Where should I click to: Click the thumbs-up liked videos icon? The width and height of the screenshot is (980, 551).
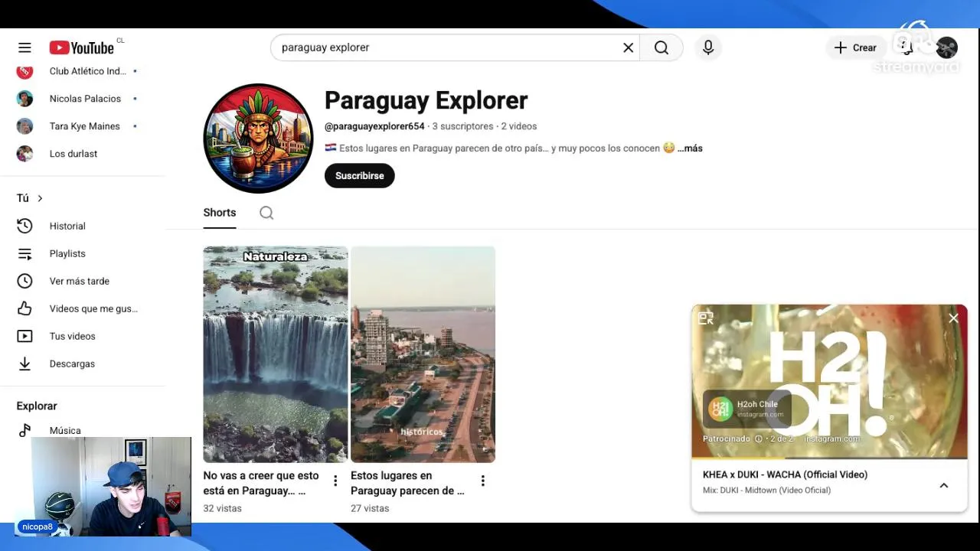[x=24, y=308]
